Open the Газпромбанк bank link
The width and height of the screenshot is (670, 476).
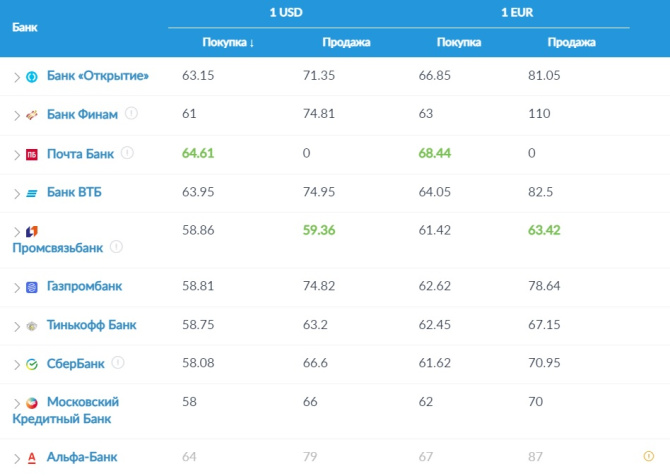click(x=85, y=287)
